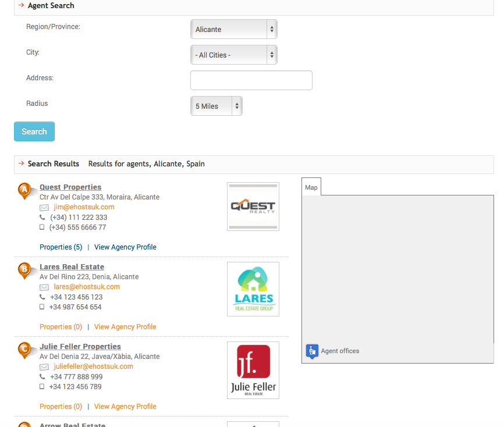
Task: Click the Region/Province field label
Action: pyautogui.click(x=53, y=27)
